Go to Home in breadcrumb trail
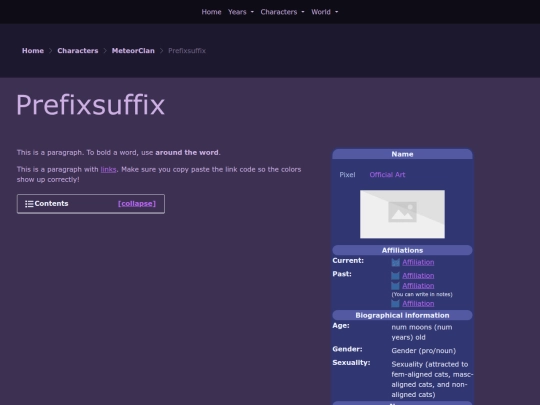540x405 pixels. click(33, 51)
